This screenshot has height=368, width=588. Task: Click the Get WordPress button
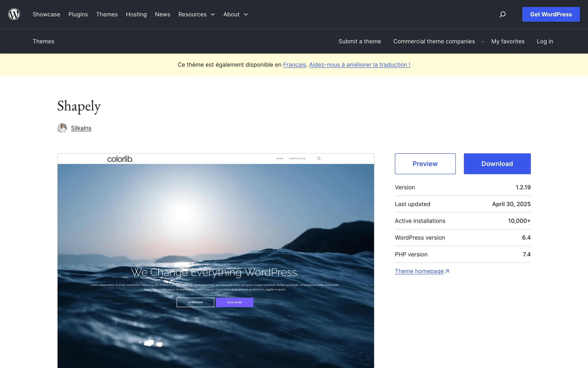coord(551,14)
